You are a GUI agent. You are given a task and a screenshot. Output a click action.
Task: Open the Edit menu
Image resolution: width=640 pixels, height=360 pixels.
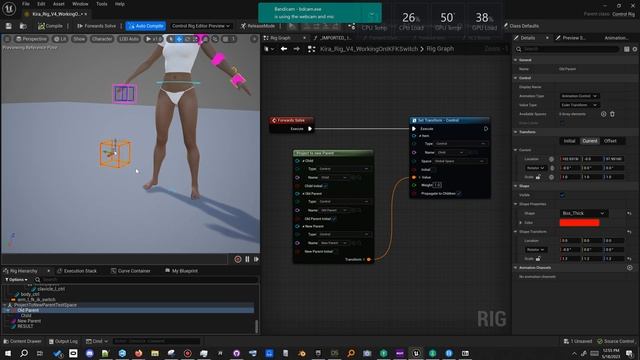(x=41, y=4)
